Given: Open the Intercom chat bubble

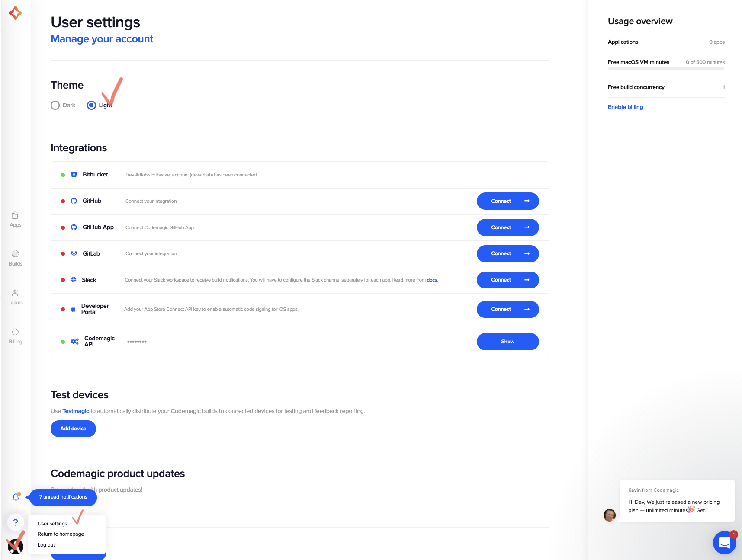Looking at the screenshot, I should coord(724,542).
